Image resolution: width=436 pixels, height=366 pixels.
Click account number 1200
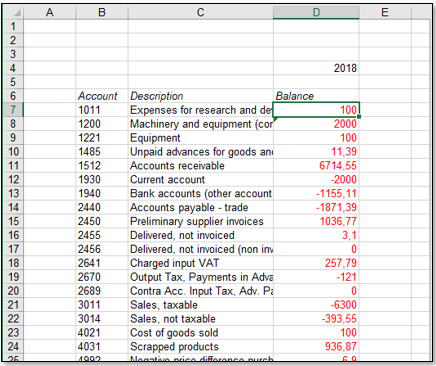pos(102,124)
